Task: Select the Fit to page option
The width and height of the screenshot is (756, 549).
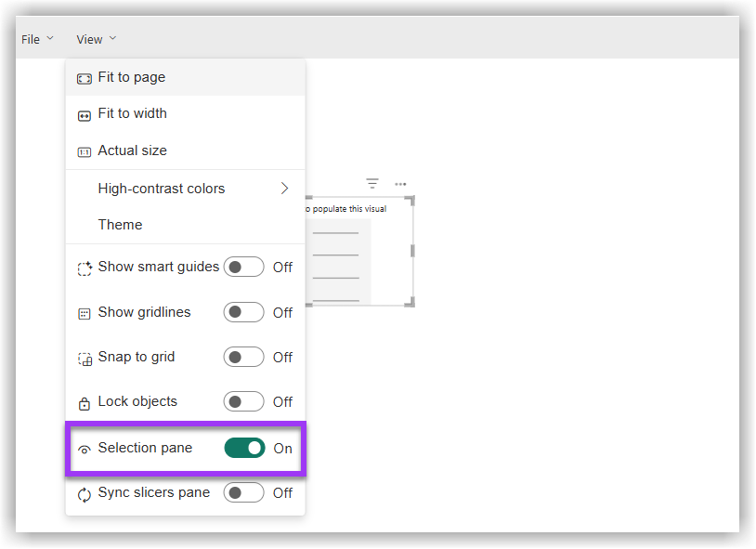Action: [x=133, y=78]
